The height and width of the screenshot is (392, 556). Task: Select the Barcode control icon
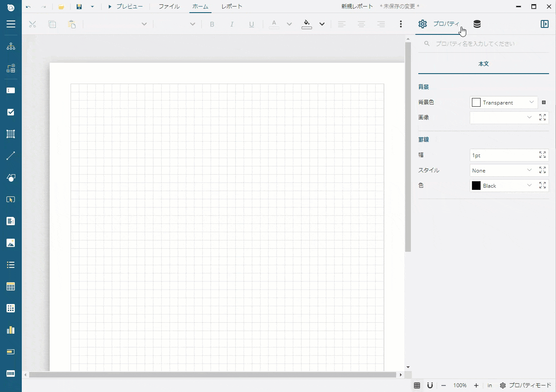point(10,374)
